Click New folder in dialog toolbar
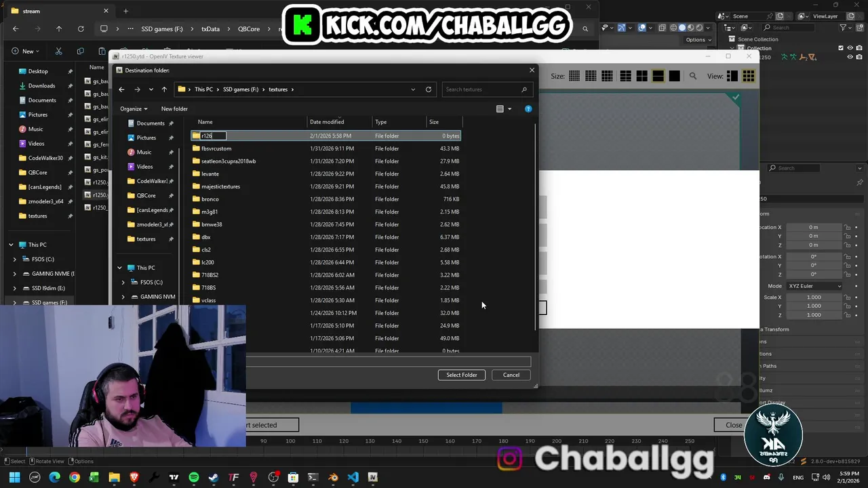Screen dimensions: 868x488 point(174,109)
